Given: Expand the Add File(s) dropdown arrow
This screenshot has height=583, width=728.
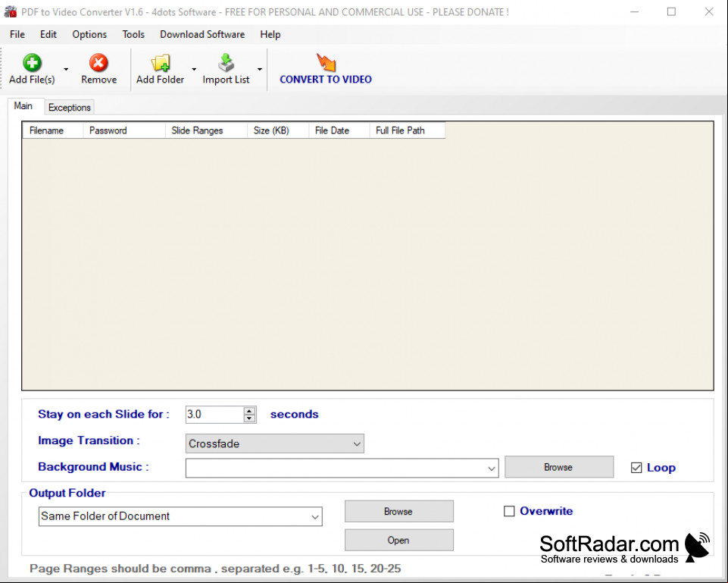Looking at the screenshot, I should [66, 69].
